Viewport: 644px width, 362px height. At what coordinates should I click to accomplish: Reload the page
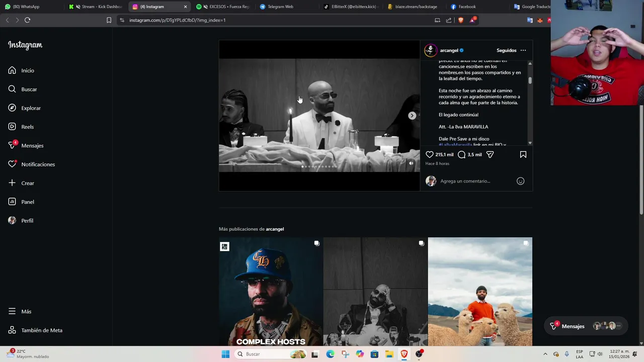28,20
